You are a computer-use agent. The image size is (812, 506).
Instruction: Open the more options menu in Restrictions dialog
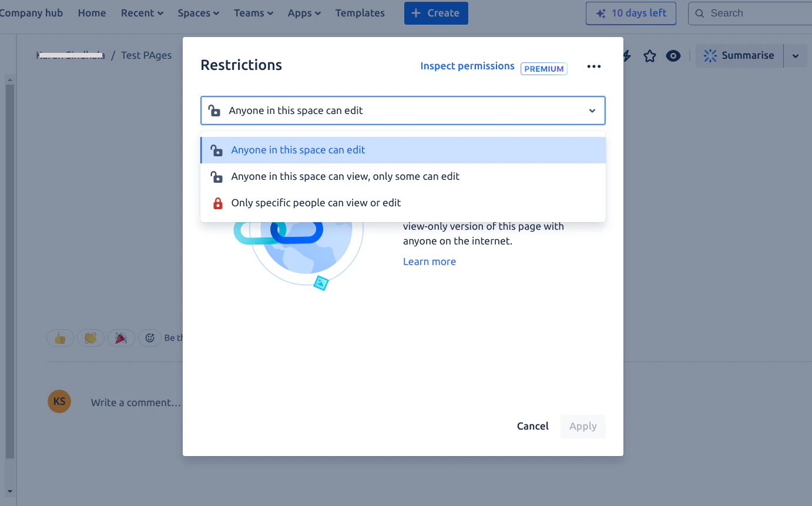tap(593, 66)
